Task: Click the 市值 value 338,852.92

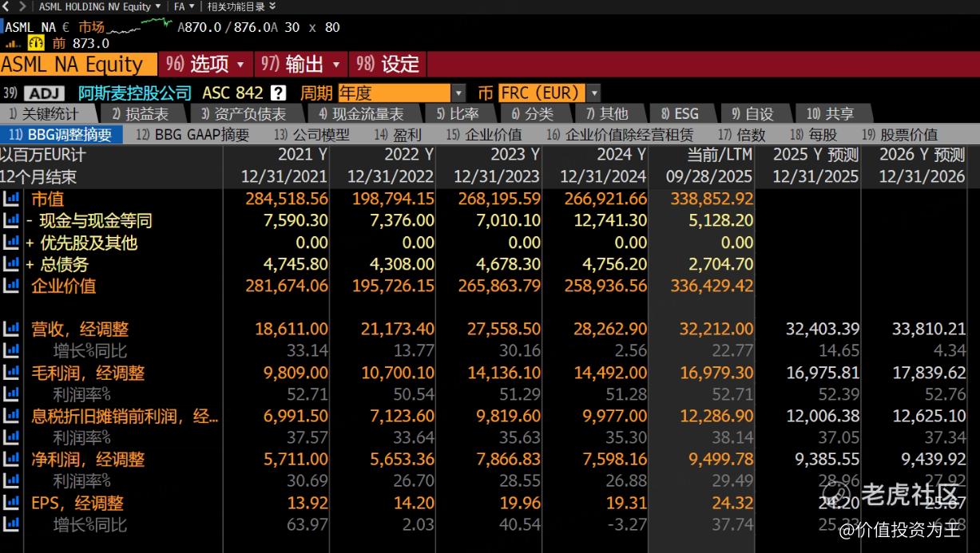Action: [712, 199]
